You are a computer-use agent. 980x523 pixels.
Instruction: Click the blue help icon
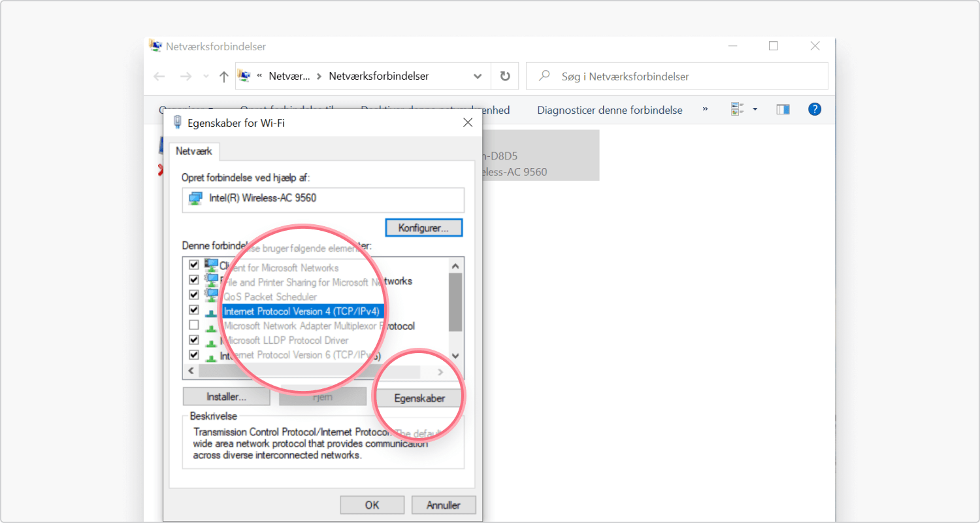click(814, 109)
